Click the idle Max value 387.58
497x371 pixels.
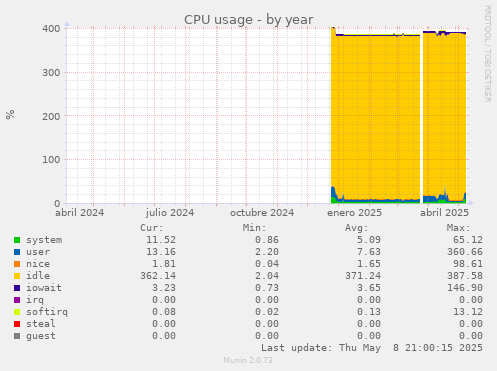point(465,276)
